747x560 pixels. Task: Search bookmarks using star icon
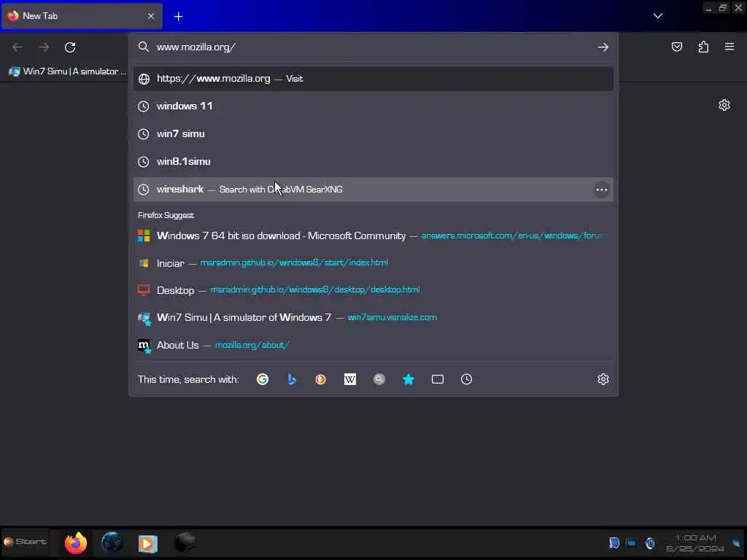tap(409, 379)
